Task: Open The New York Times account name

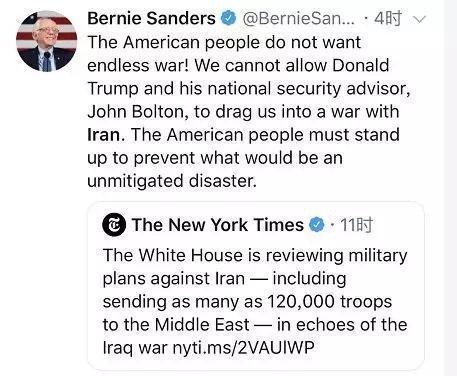Action: click(x=218, y=225)
